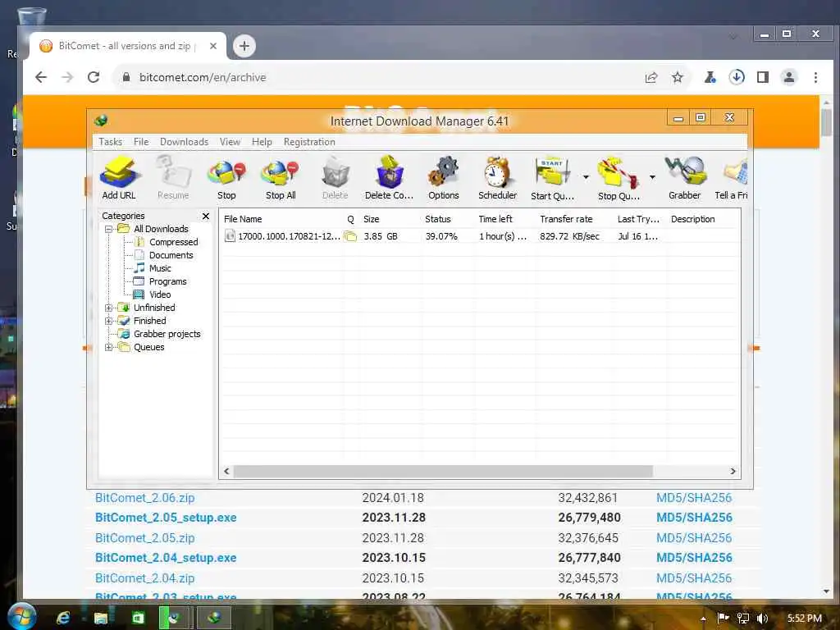Image resolution: width=840 pixels, height=630 pixels.
Task: Open the View menu
Action: coord(230,142)
